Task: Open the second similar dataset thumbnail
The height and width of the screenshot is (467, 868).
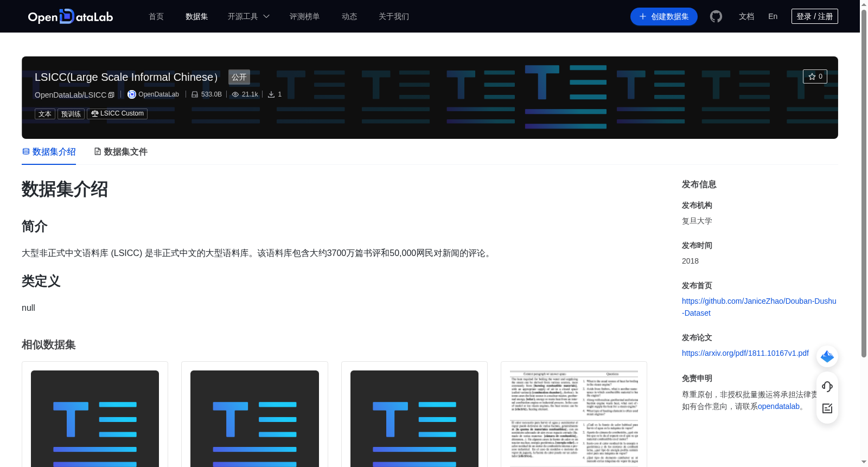Action: (254, 418)
